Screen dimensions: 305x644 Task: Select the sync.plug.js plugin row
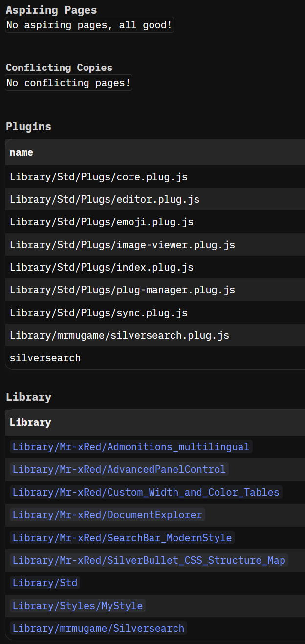pyautogui.click(x=99, y=313)
